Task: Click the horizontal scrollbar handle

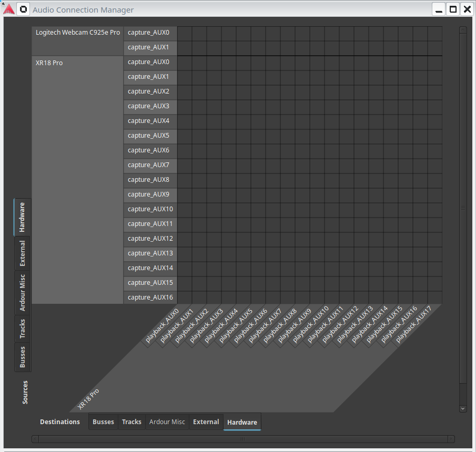Action: (x=243, y=439)
